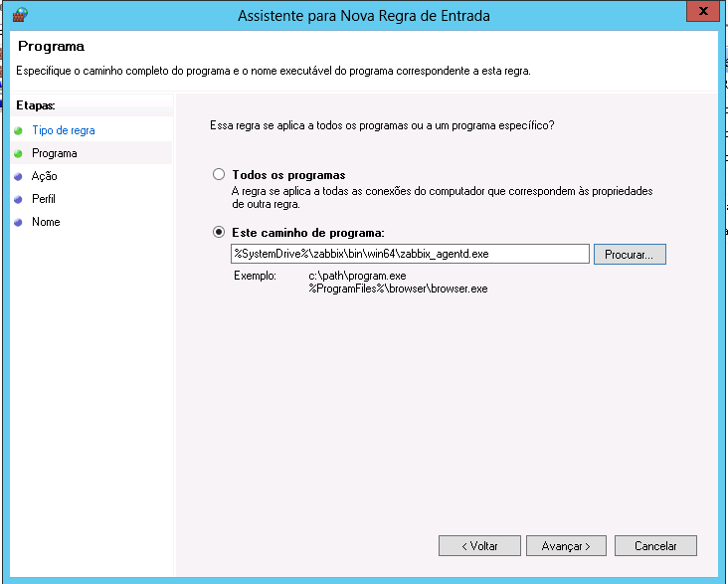
Task: Click the green bullet beside Programa step
Action: click(x=18, y=153)
